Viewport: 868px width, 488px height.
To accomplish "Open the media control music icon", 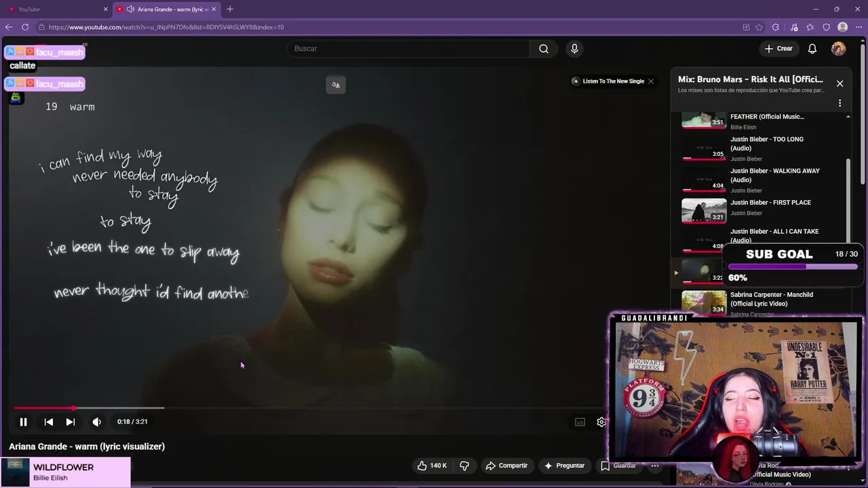I will coord(794,27).
